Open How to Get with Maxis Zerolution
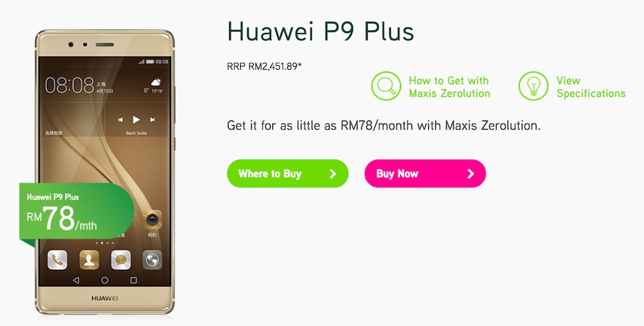Image resolution: width=644 pixels, height=326 pixels. 450,87
